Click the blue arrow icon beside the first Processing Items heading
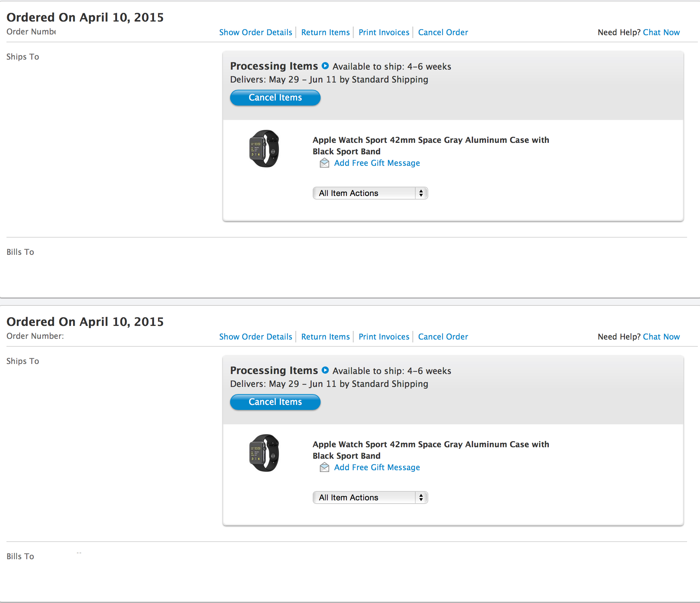Image resolution: width=700 pixels, height=603 pixels. (325, 66)
